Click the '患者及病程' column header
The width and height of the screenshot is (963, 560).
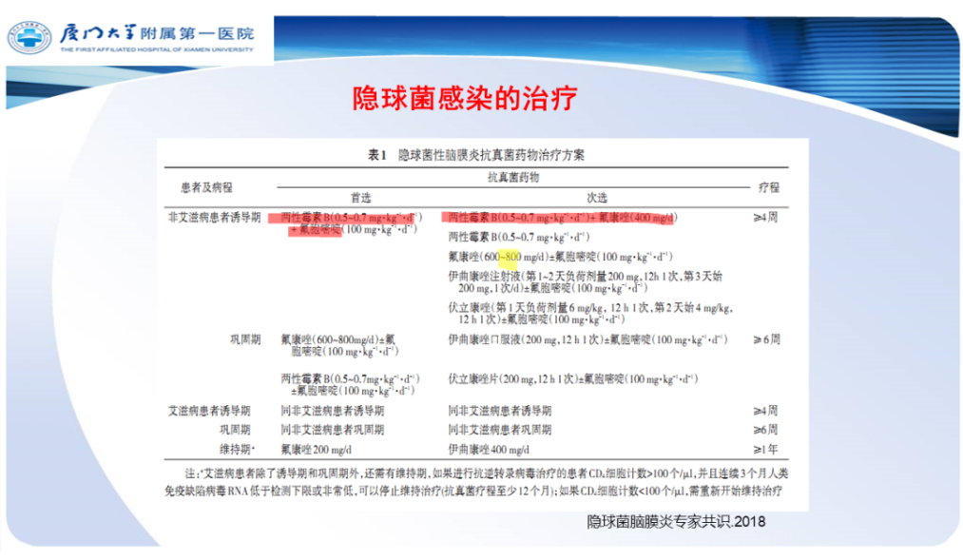point(206,187)
